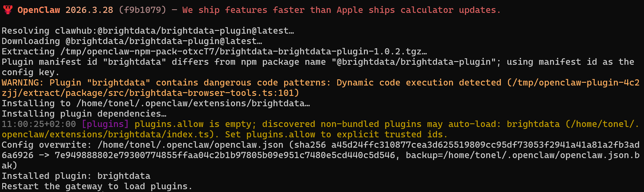
Task: Click the line 'Installing to /home/tonel/.openclaw/extensions/brightdata…'
Action: click(156, 103)
